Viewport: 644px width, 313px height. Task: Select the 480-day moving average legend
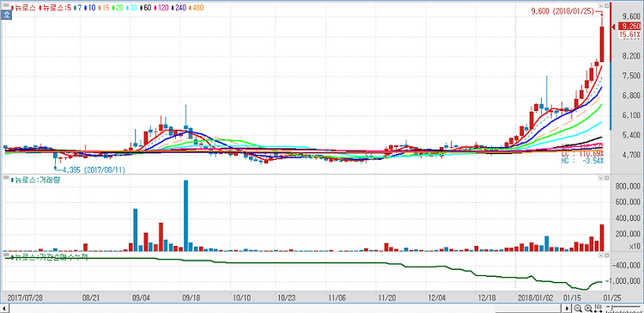click(197, 8)
